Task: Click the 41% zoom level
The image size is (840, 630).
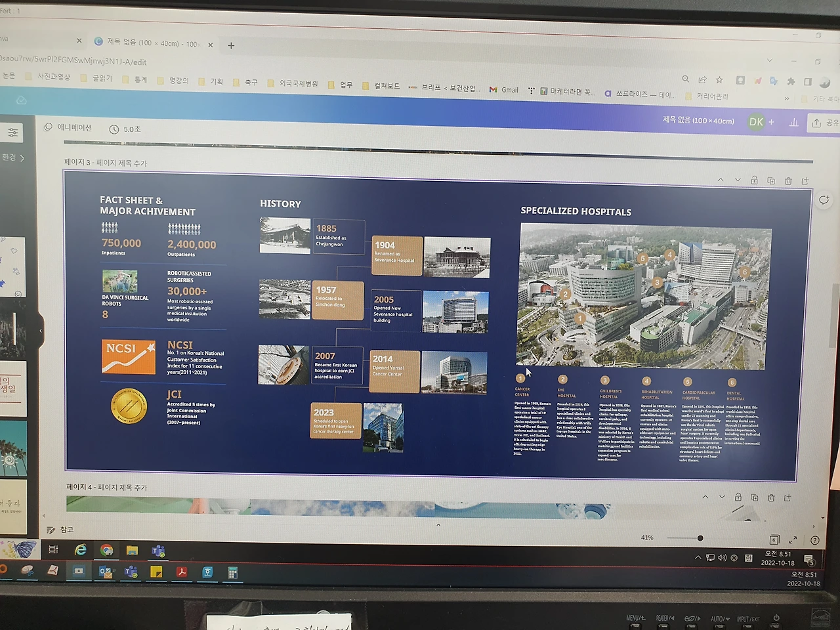Action: pos(647,537)
